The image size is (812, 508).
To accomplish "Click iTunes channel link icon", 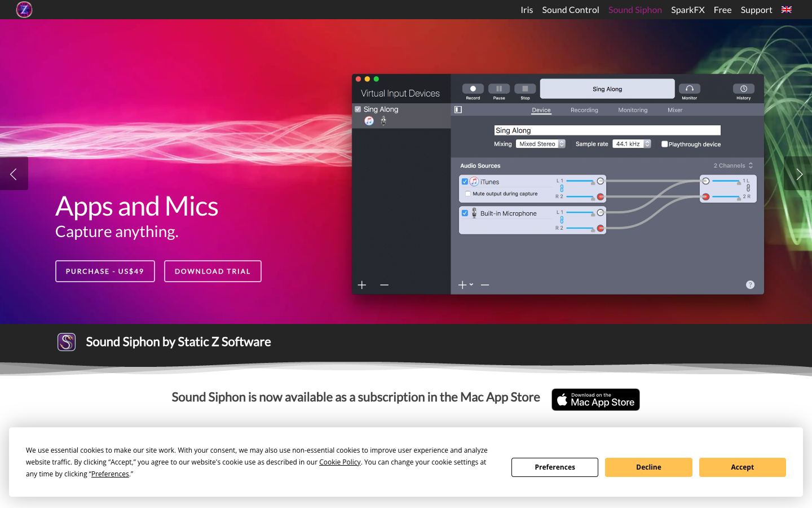I will 562,189.
